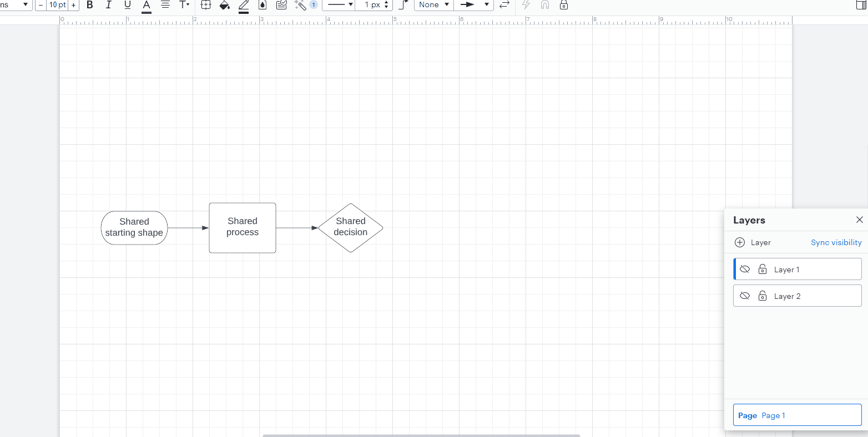Select the Shared decision diamond
The width and height of the screenshot is (868, 437).
pyautogui.click(x=351, y=227)
